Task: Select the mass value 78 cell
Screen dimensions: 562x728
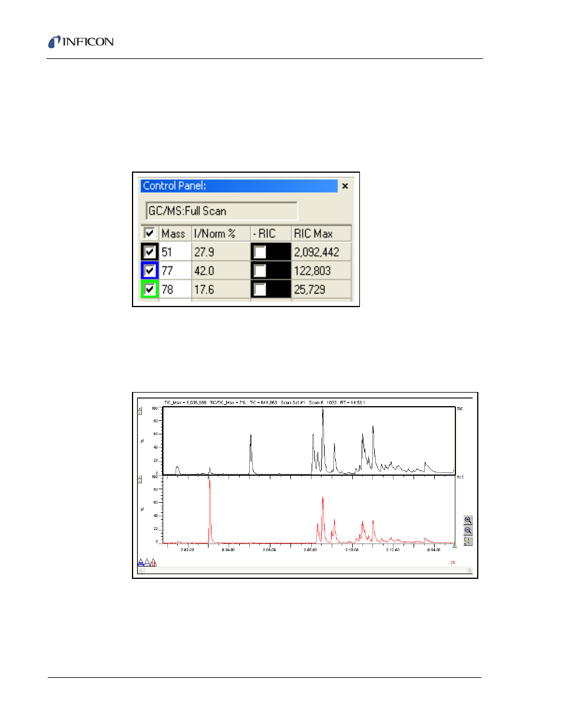Action: tap(175, 290)
